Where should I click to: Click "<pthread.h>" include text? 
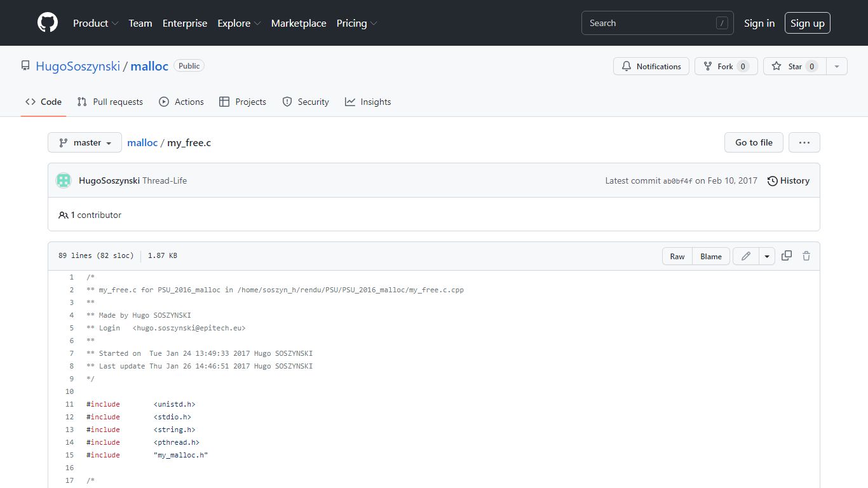pos(177,442)
